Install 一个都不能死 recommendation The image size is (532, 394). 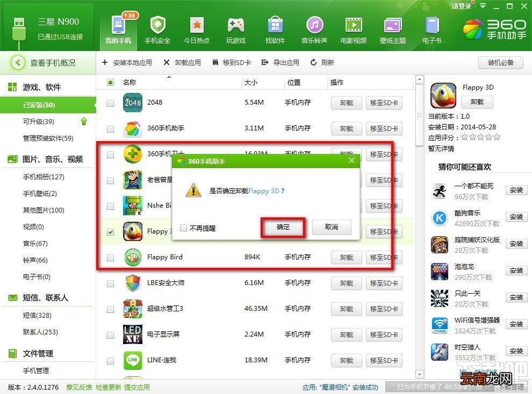516,190
